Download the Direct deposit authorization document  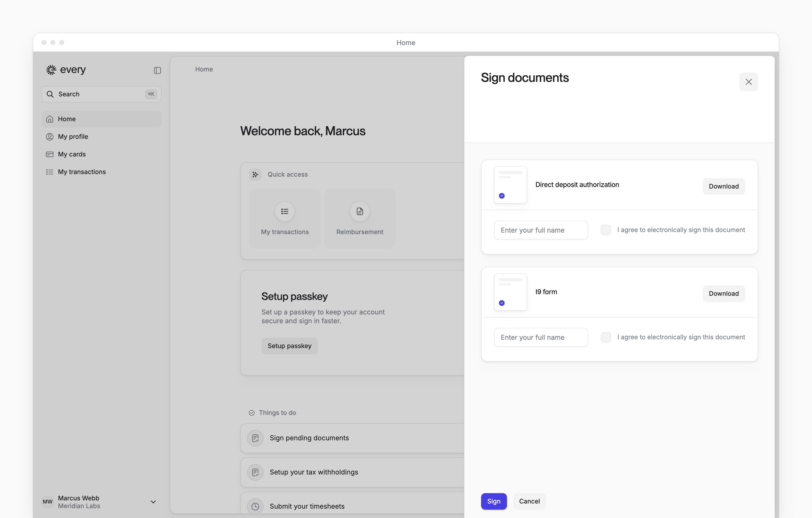724,186
